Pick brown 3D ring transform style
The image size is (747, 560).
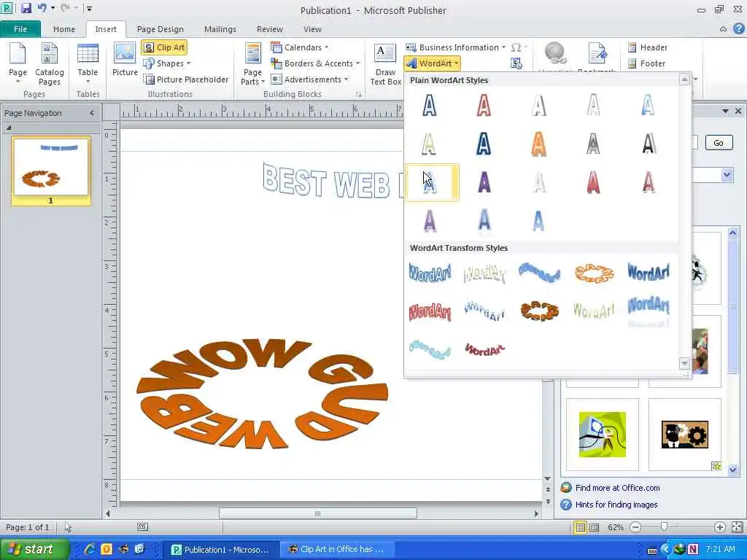click(x=539, y=311)
